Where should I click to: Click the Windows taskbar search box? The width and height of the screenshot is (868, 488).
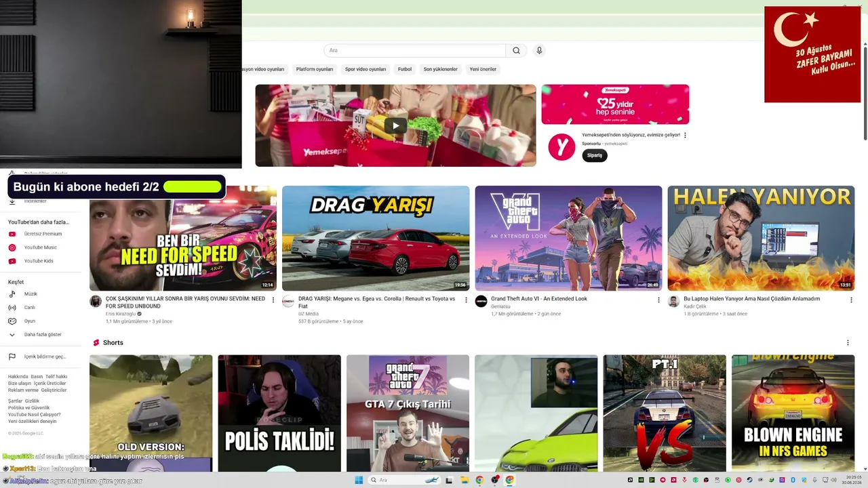tap(405, 481)
